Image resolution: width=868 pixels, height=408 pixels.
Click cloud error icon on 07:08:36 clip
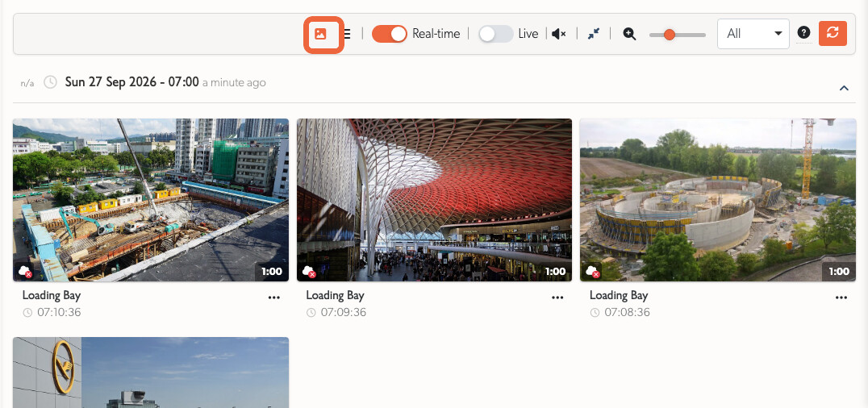pos(593,271)
